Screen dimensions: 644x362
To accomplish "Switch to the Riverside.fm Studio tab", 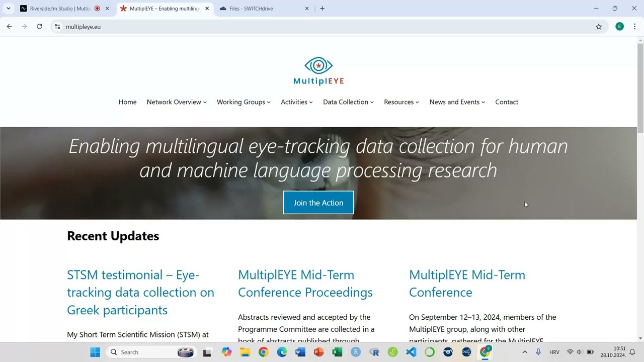I will (60, 9).
